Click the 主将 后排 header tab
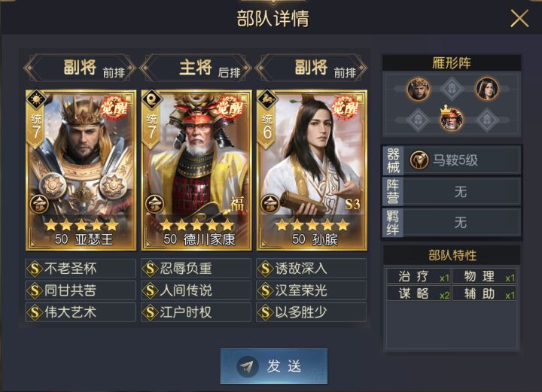The height and width of the screenshot is (392, 542). [x=196, y=68]
